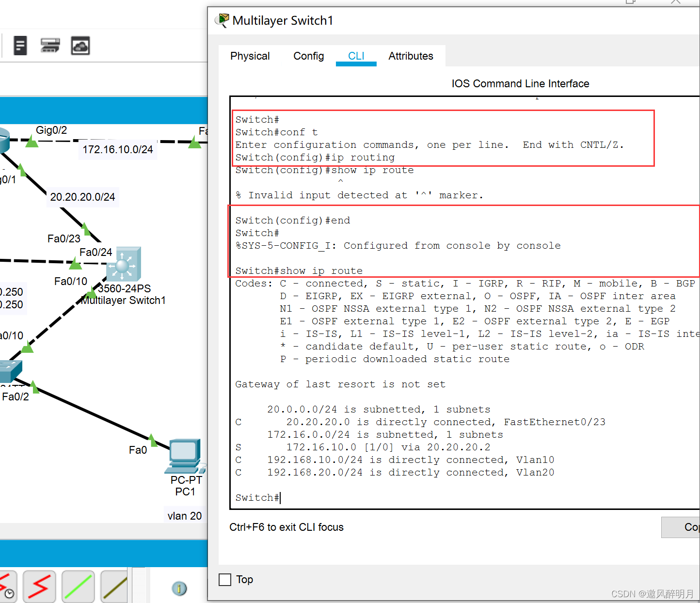The width and height of the screenshot is (700, 603).
Task: Enable the Top checkbox
Action: click(225, 580)
